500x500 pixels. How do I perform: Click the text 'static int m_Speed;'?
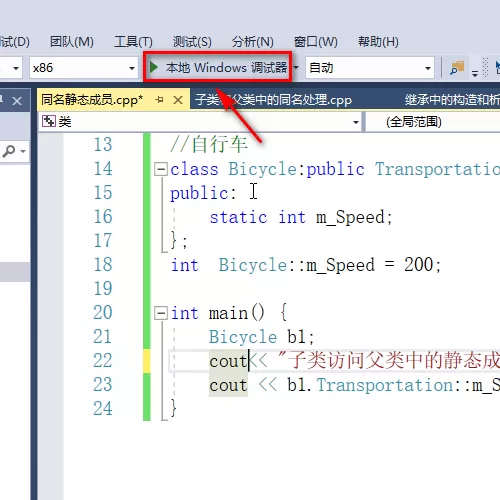(x=301, y=217)
